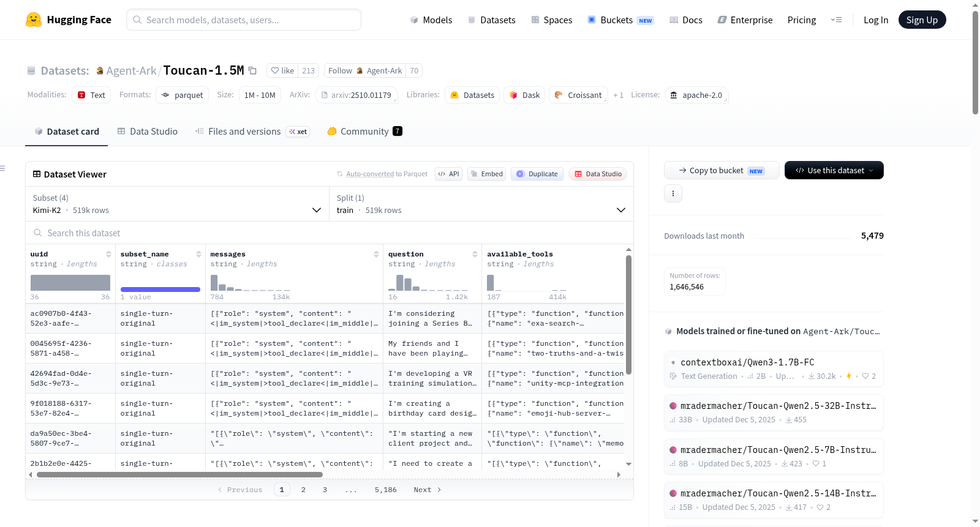
Task: Focus the main search models field
Action: (x=244, y=20)
